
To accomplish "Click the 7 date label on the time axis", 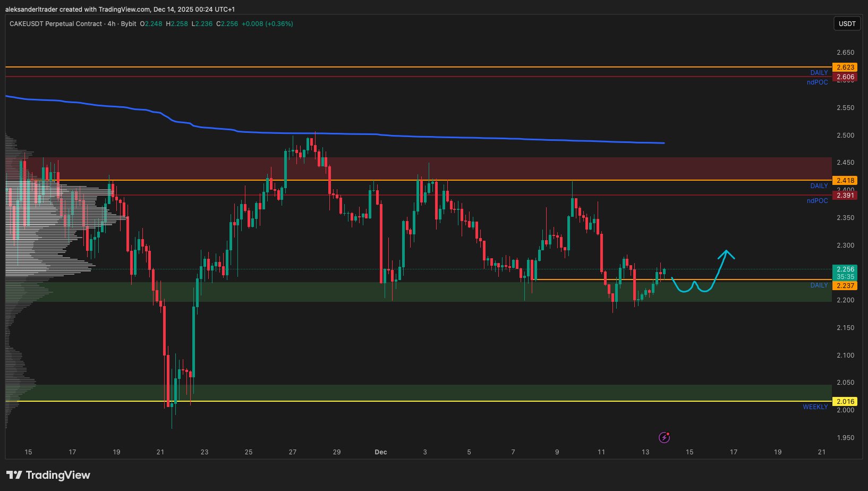I will click(x=513, y=452).
